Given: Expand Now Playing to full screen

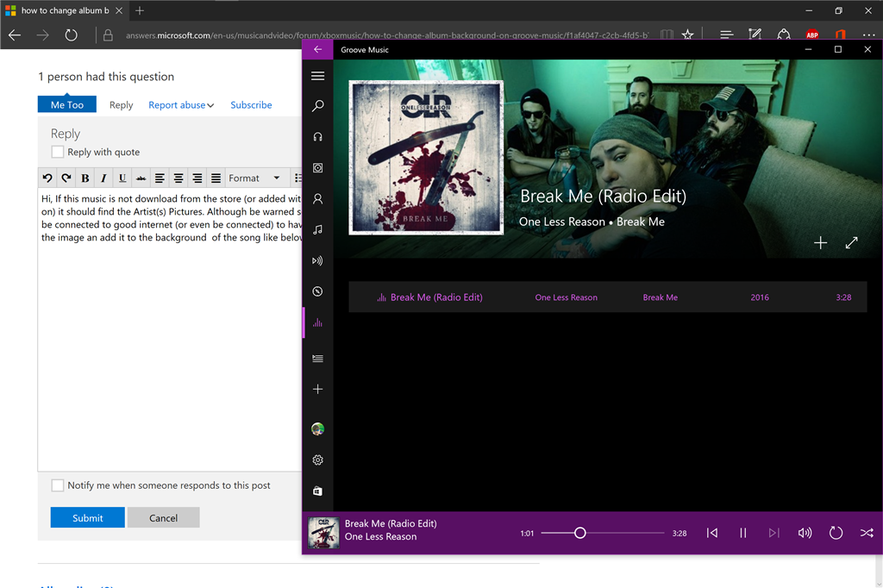Looking at the screenshot, I should (x=851, y=243).
